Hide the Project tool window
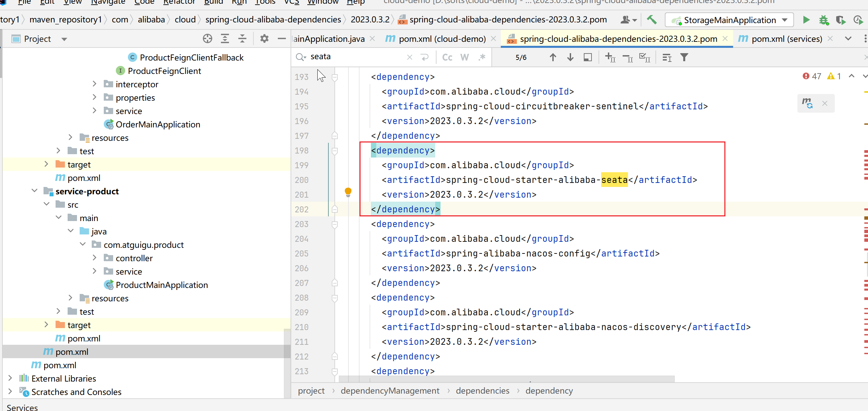This screenshot has height=411, width=868. [x=282, y=39]
